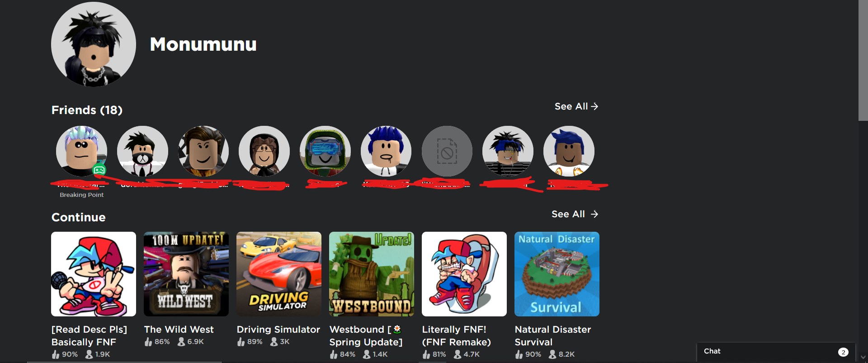
Task: Open the Westbound game thumbnail
Action: (x=372, y=274)
